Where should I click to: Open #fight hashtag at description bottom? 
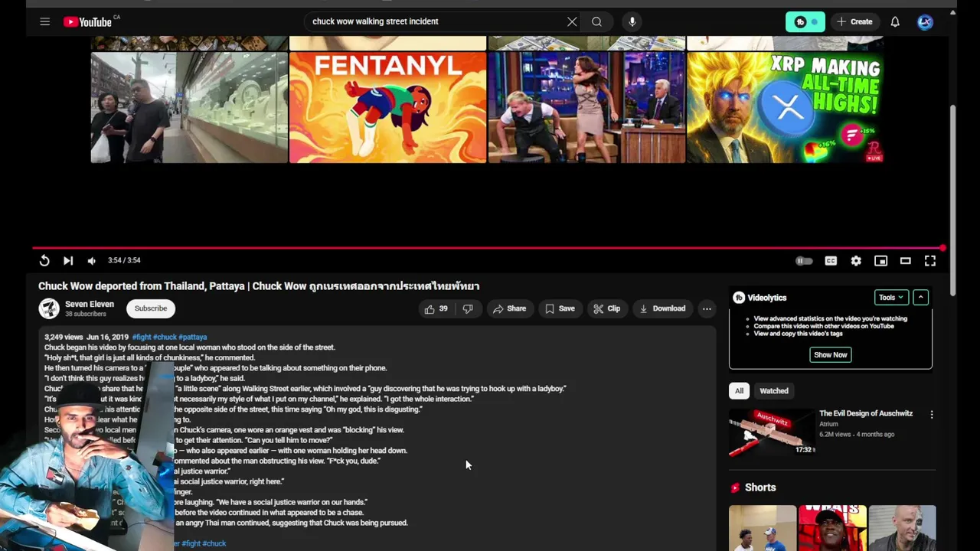point(190,543)
